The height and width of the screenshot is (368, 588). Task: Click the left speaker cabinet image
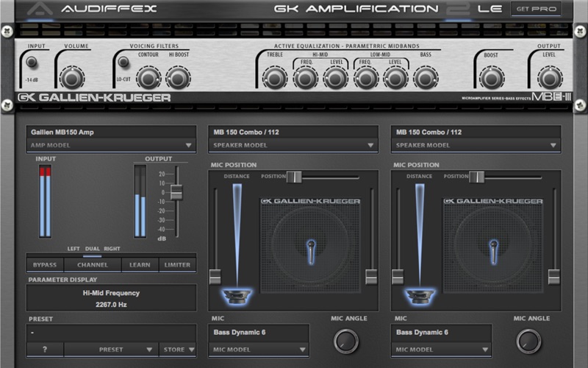[x=310, y=246]
